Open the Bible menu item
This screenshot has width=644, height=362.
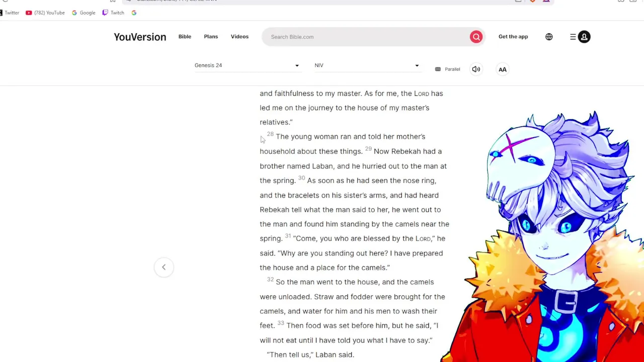185,37
